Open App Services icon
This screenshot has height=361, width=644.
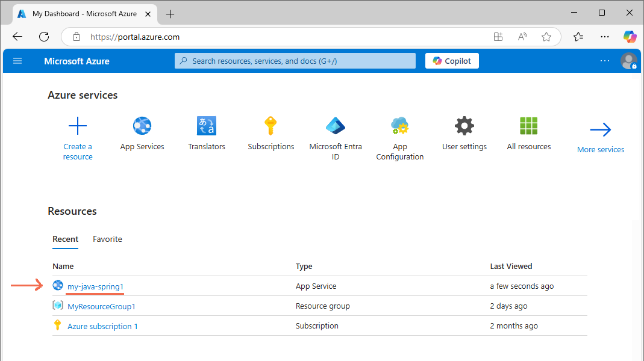142,126
